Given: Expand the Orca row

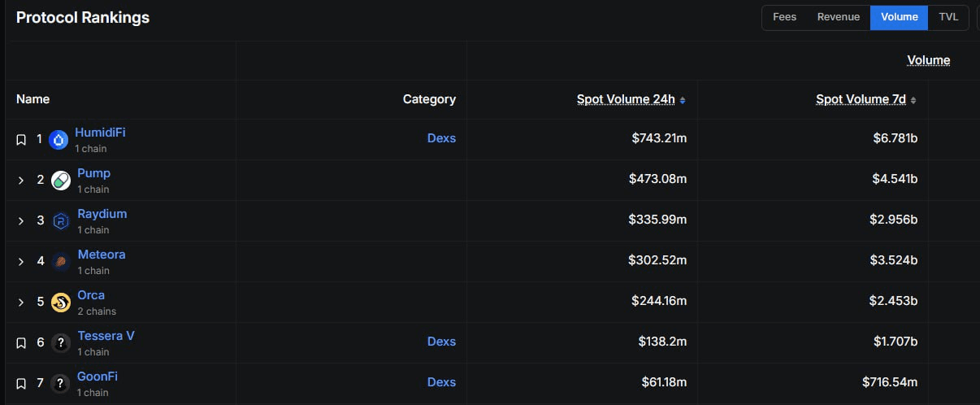Looking at the screenshot, I should (x=21, y=303).
